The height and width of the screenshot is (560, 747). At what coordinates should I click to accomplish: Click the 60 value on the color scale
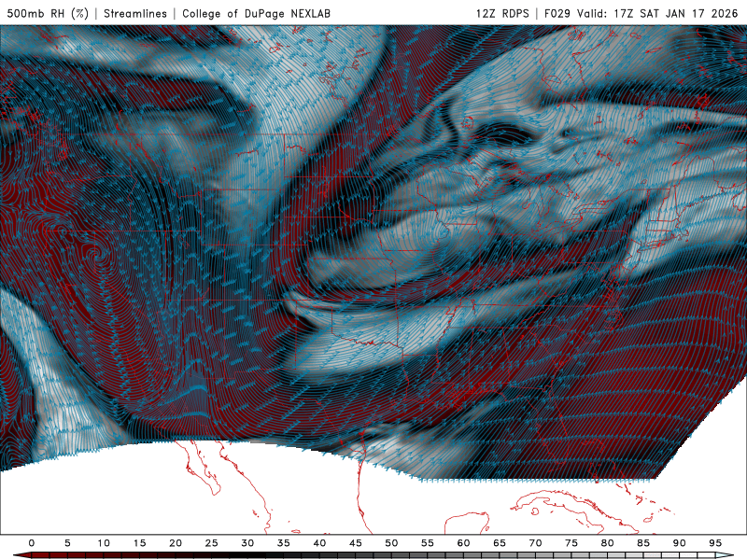click(463, 543)
